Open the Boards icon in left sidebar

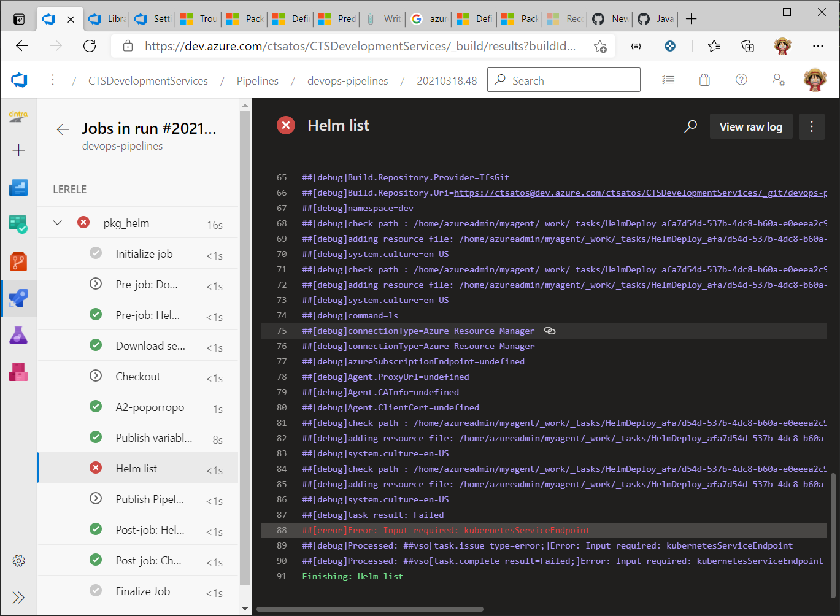click(x=18, y=225)
